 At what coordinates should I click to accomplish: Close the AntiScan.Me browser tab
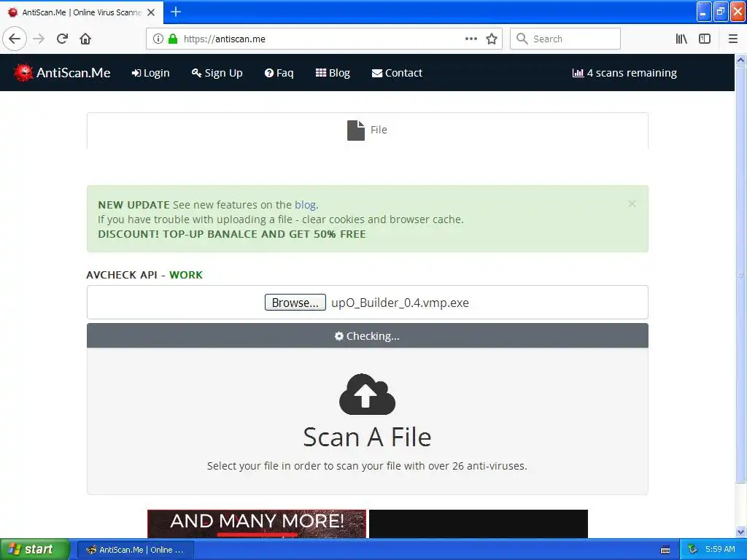[x=151, y=12]
